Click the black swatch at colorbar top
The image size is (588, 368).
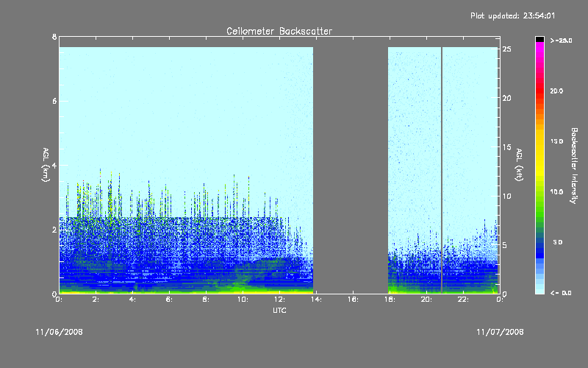(539, 39)
